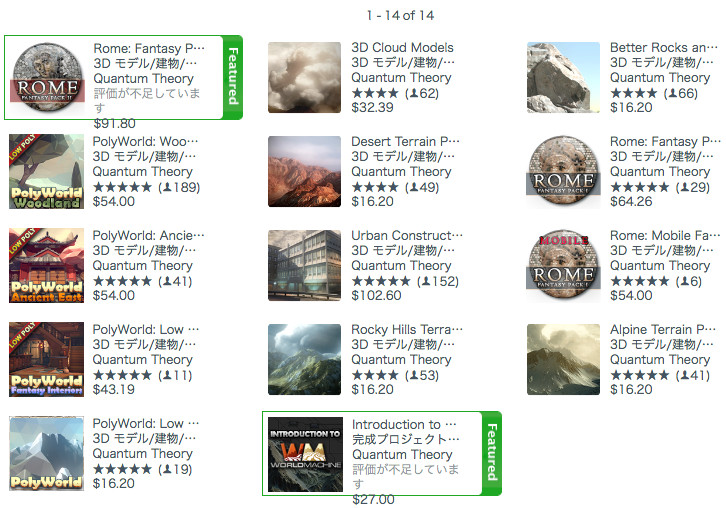Open the Rome Fantasy Pack I coin thumbnail

tap(563, 170)
